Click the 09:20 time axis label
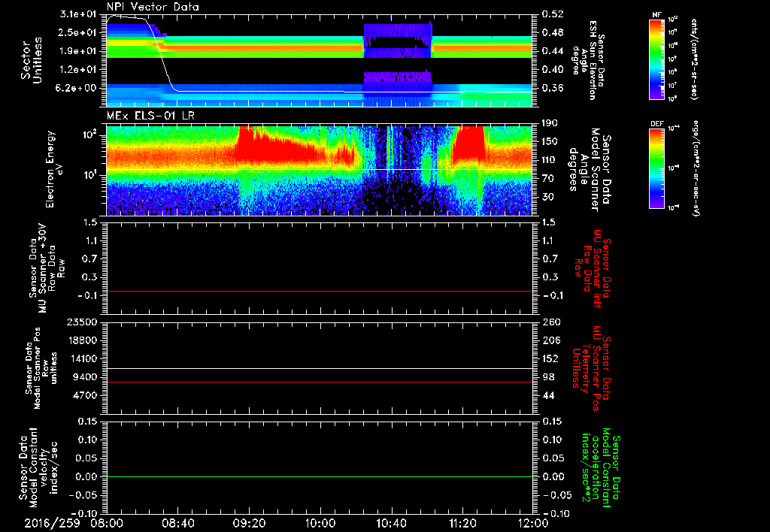Viewport: 770px width, 532px height. tap(248, 524)
